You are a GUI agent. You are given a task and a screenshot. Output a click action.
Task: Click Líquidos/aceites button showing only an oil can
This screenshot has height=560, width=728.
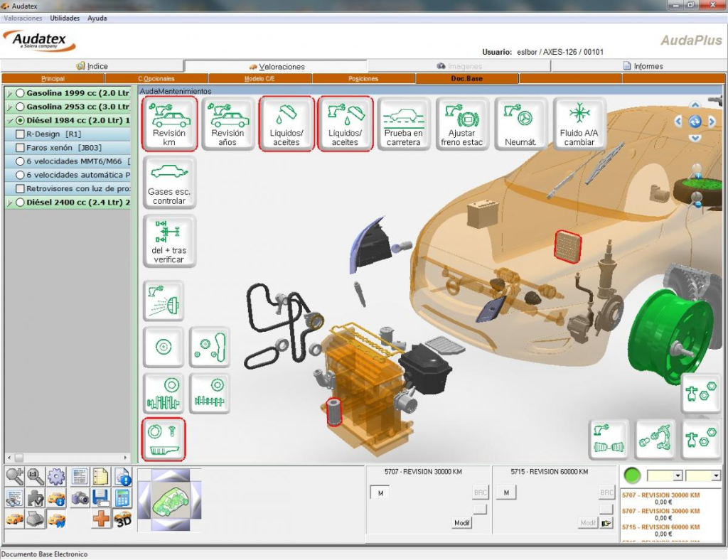pyautogui.click(x=287, y=124)
